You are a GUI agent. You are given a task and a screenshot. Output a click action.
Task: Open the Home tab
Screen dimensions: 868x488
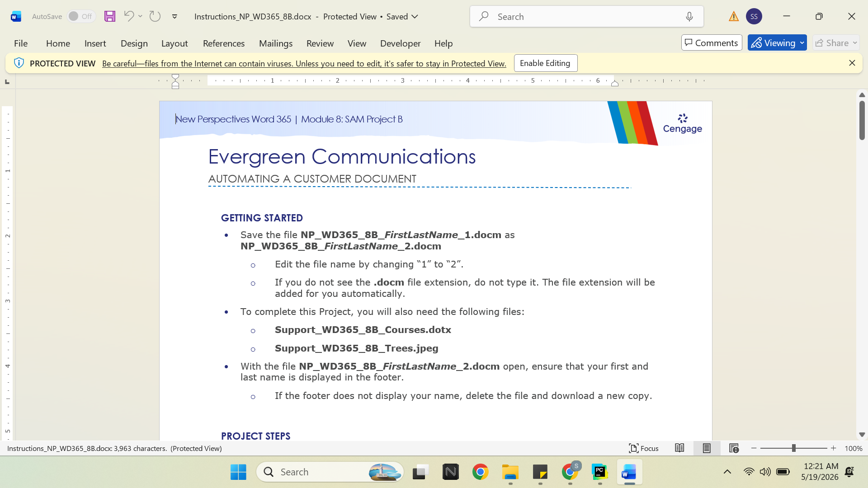tap(58, 43)
